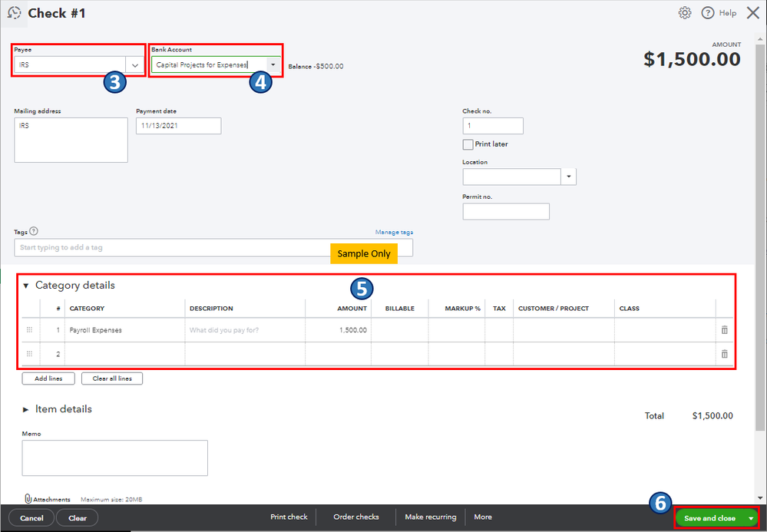Click the scrollbar up arrow
This screenshot has width=767, height=532.
click(x=759, y=38)
